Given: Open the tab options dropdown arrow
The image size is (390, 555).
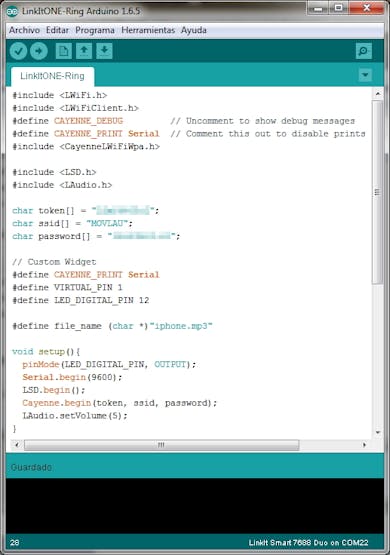Looking at the screenshot, I should click(365, 75).
